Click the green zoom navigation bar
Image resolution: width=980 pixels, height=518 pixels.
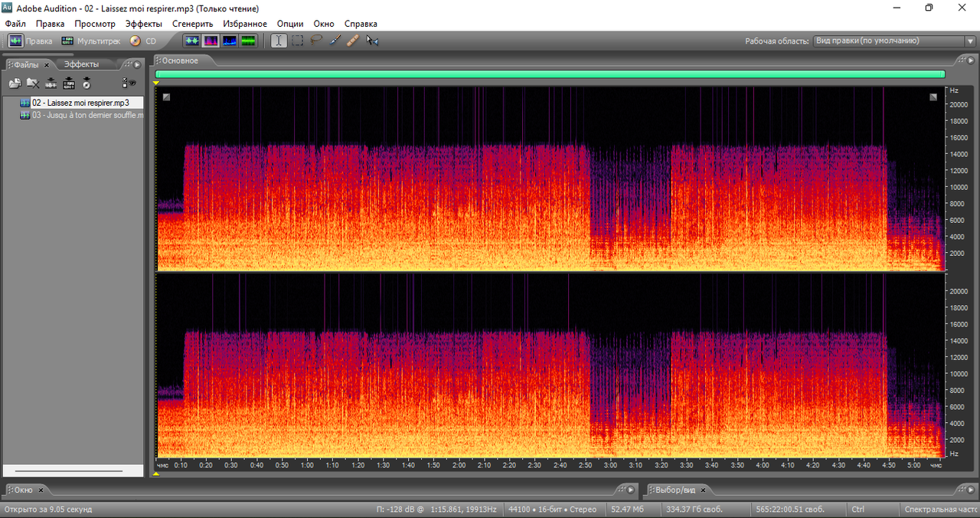click(x=550, y=74)
